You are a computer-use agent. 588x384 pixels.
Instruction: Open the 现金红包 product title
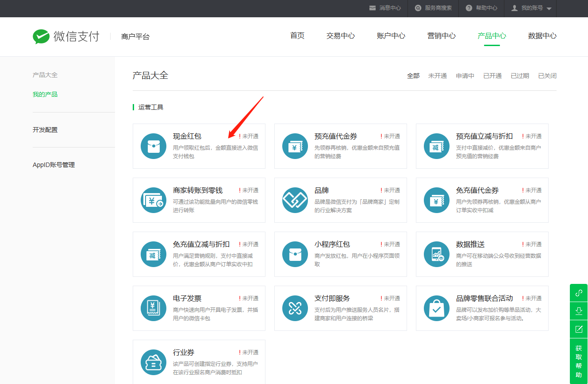tap(187, 136)
